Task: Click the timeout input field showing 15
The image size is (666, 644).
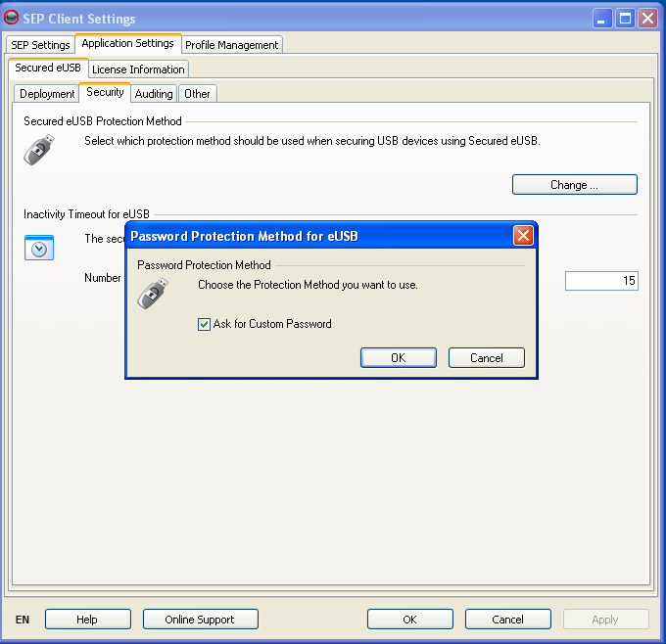Action: pyautogui.click(x=601, y=281)
